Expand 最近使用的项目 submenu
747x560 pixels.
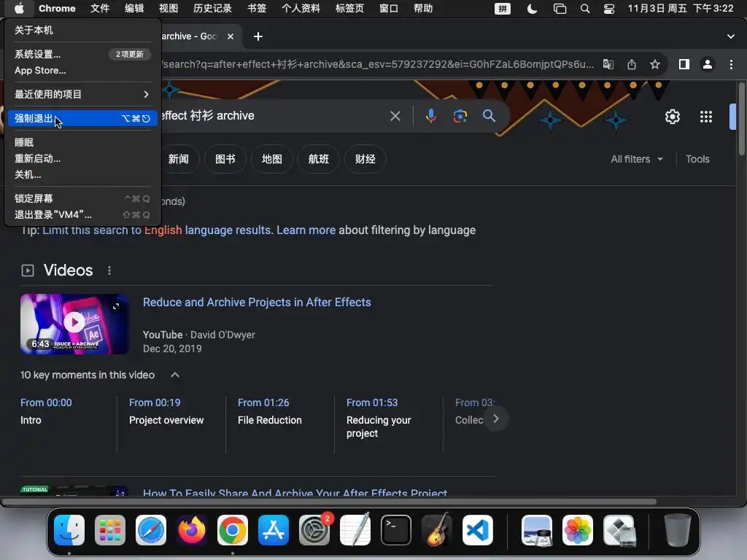click(x=82, y=94)
